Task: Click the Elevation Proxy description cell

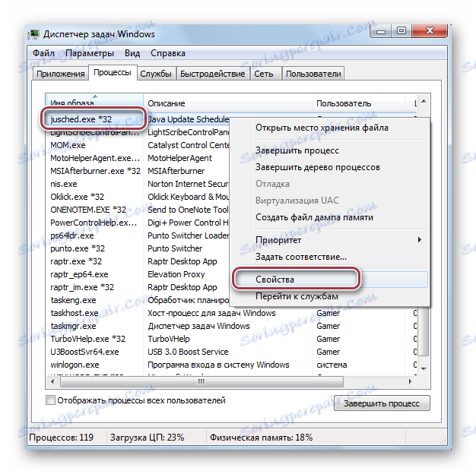Action: click(176, 274)
